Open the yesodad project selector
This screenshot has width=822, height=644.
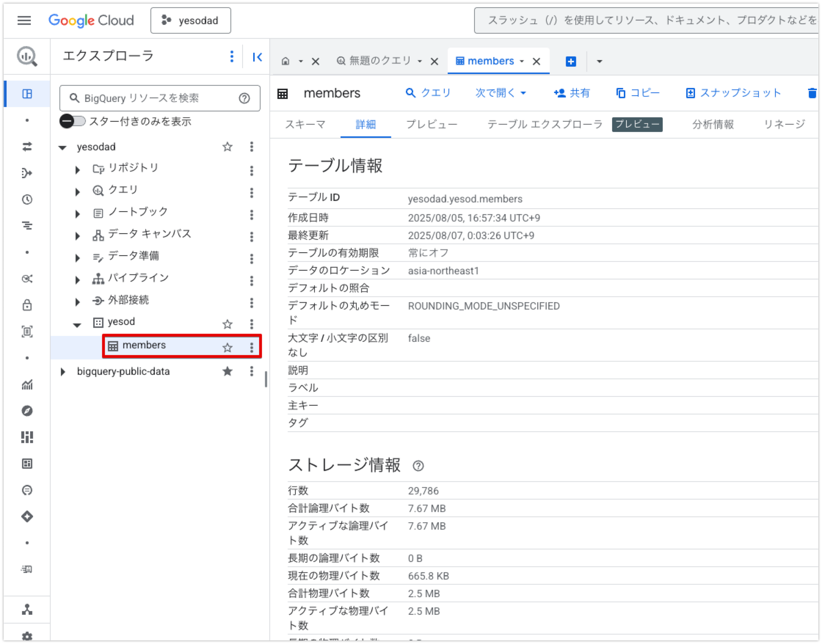(191, 20)
